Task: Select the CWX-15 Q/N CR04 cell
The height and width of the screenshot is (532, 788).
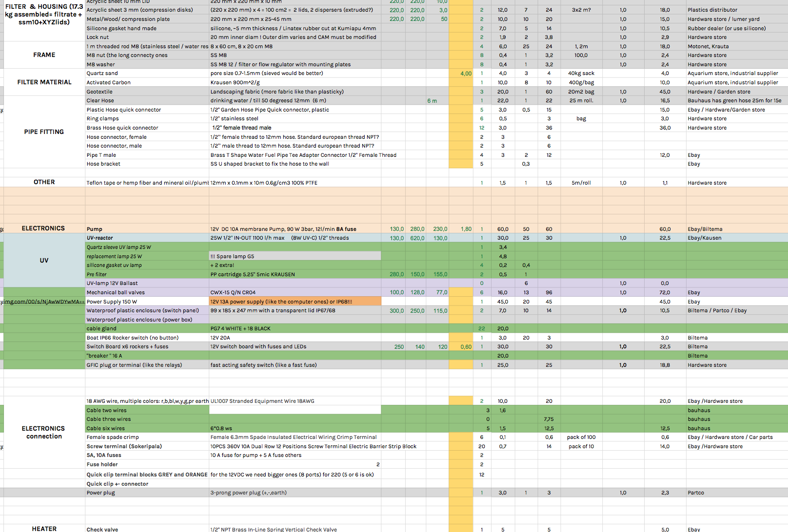Action: click(x=295, y=293)
